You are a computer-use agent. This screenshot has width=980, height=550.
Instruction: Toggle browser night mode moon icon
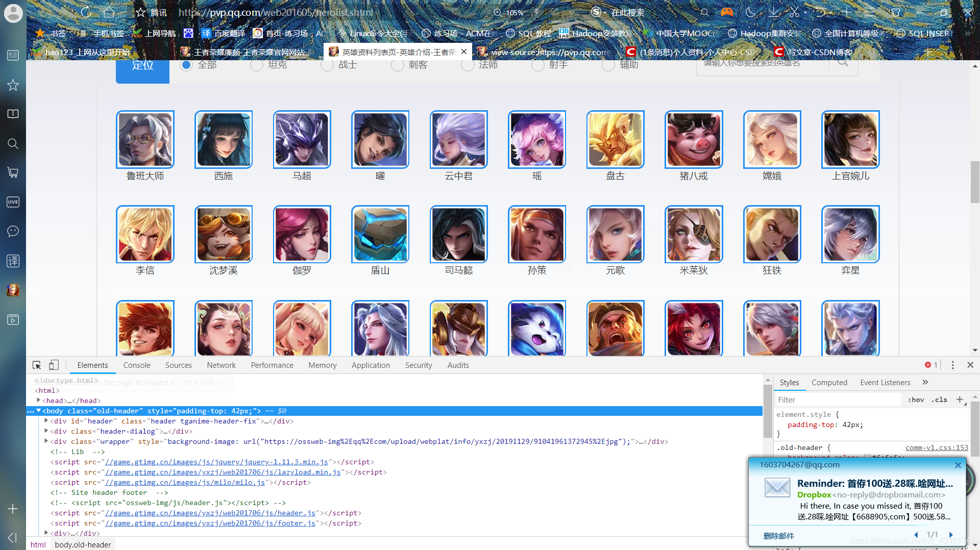(x=750, y=12)
